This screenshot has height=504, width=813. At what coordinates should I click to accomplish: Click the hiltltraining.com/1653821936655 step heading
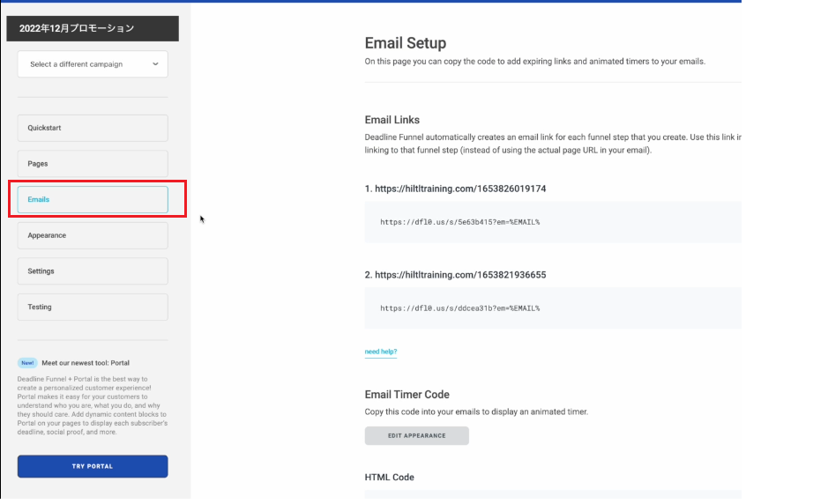(455, 275)
